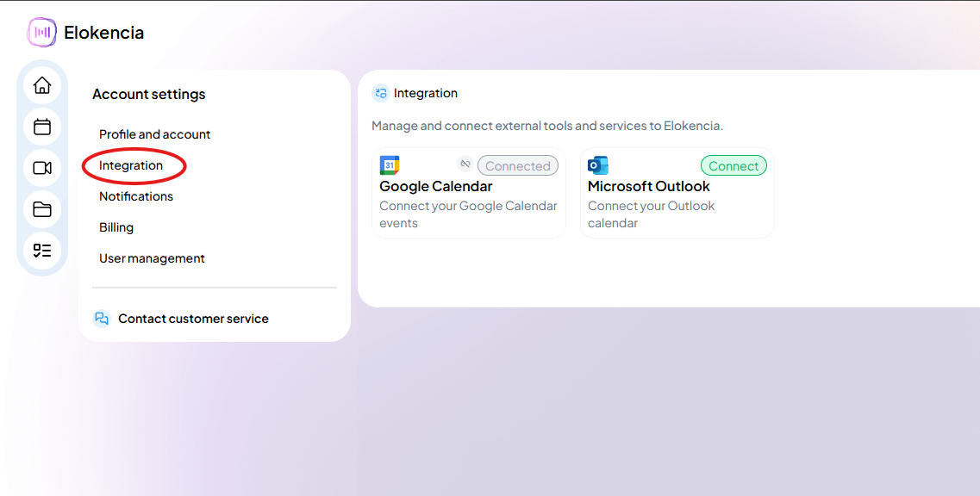Screen dimensions: 980x496
Task: Select the Calendar icon in the sidebar
Action: pyautogui.click(x=42, y=127)
